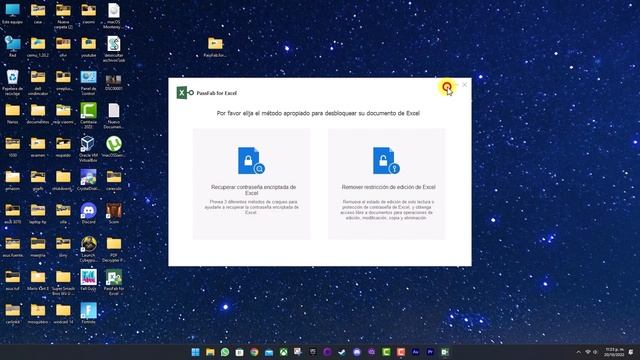Image resolution: width=640 pixels, height=360 pixels.
Task: Open Wi-Fi and volume quick settings
Action: tap(591, 352)
